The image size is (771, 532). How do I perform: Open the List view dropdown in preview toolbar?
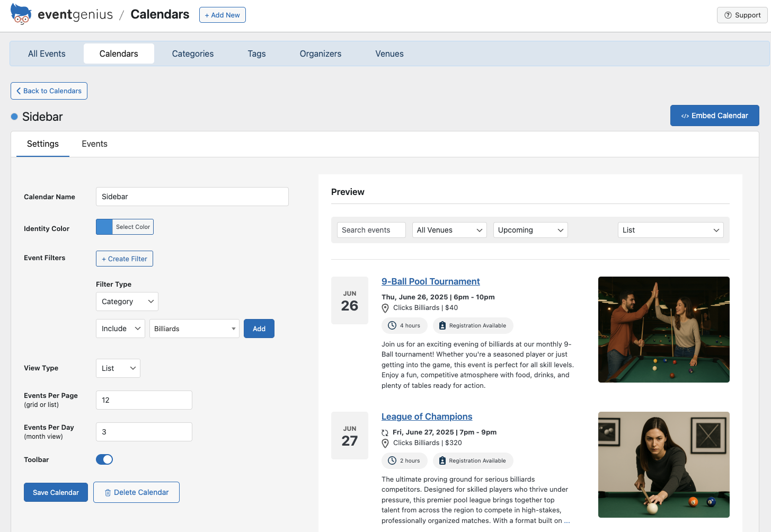(671, 230)
